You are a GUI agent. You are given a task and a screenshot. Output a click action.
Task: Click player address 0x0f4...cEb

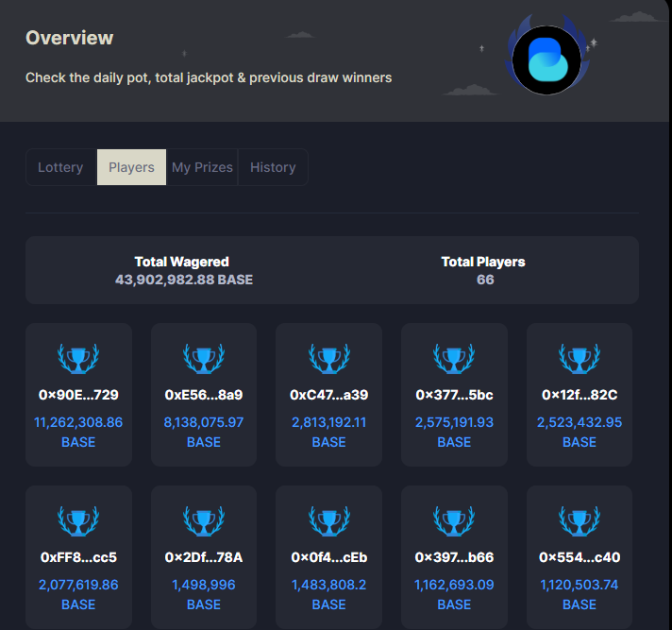tap(328, 557)
